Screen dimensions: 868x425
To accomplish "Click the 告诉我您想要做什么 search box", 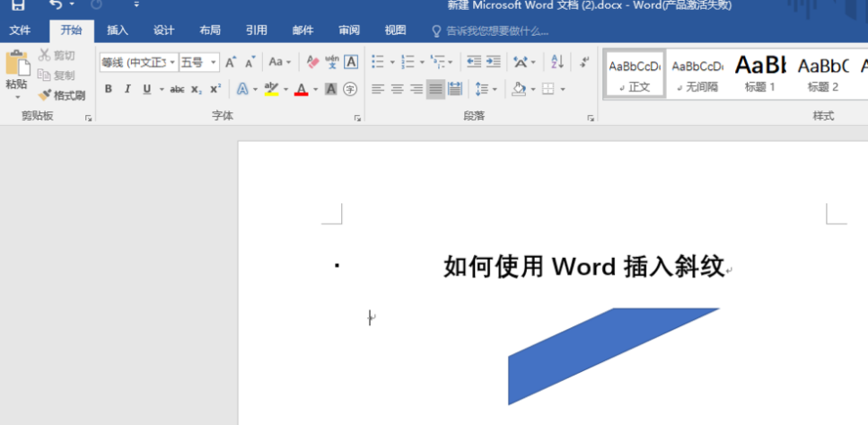I will (x=491, y=31).
